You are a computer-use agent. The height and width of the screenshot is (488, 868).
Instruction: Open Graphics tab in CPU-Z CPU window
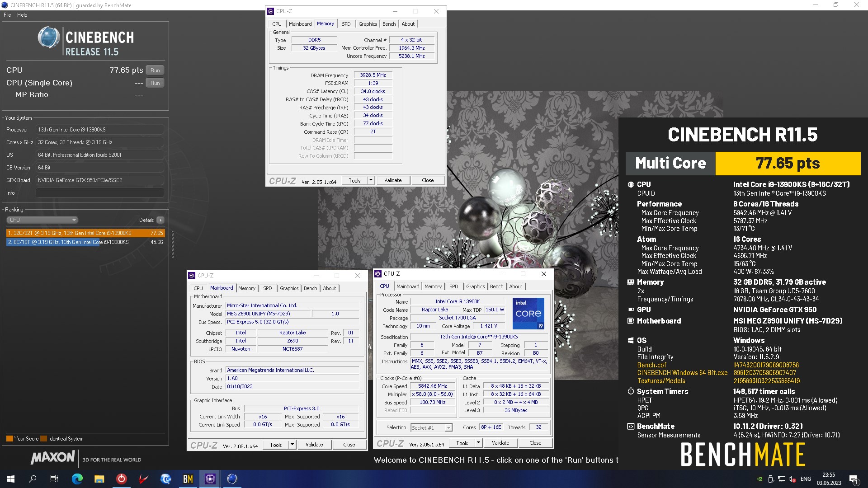coord(475,286)
